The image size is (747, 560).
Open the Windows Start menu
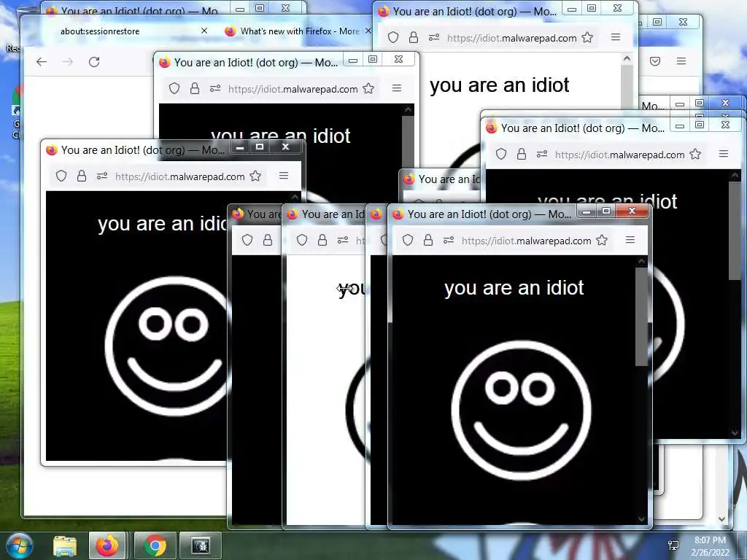(x=19, y=545)
